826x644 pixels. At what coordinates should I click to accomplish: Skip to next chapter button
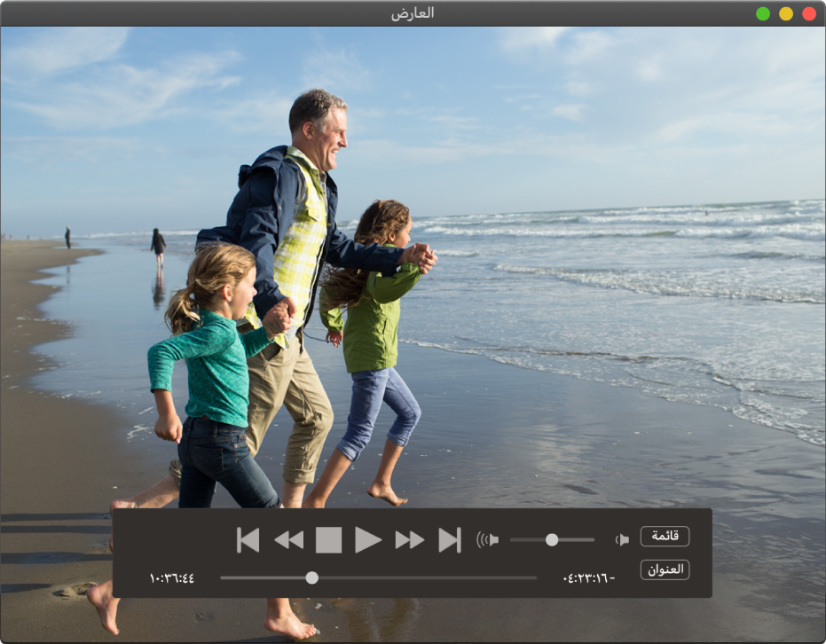pyautogui.click(x=450, y=539)
